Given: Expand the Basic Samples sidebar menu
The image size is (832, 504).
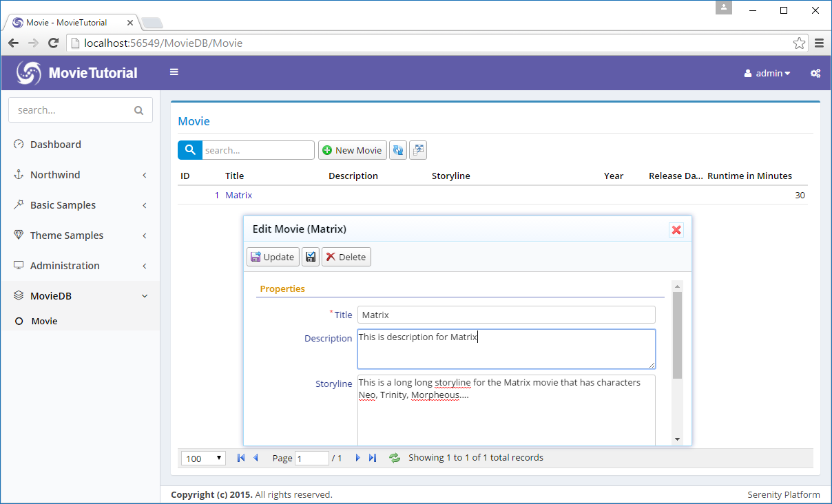Looking at the screenshot, I should [x=80, y=205].
